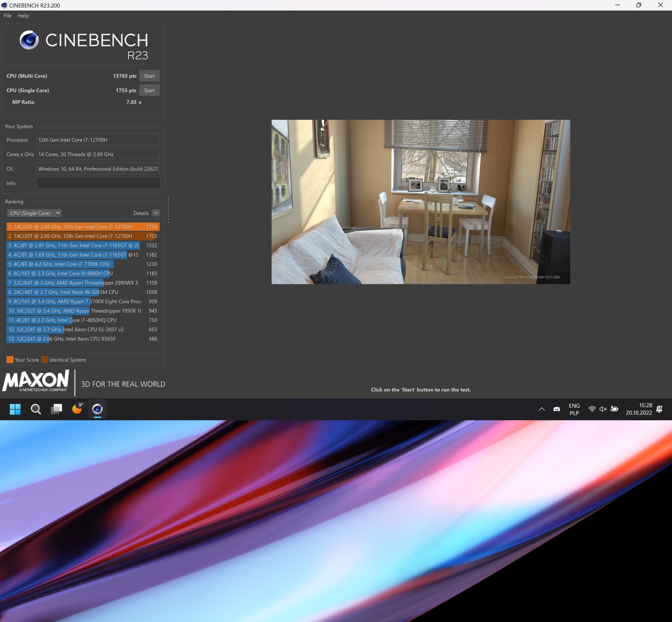Switch the ENG PLP input language
Screen dimensions: 672x622
tap(574, 409)
